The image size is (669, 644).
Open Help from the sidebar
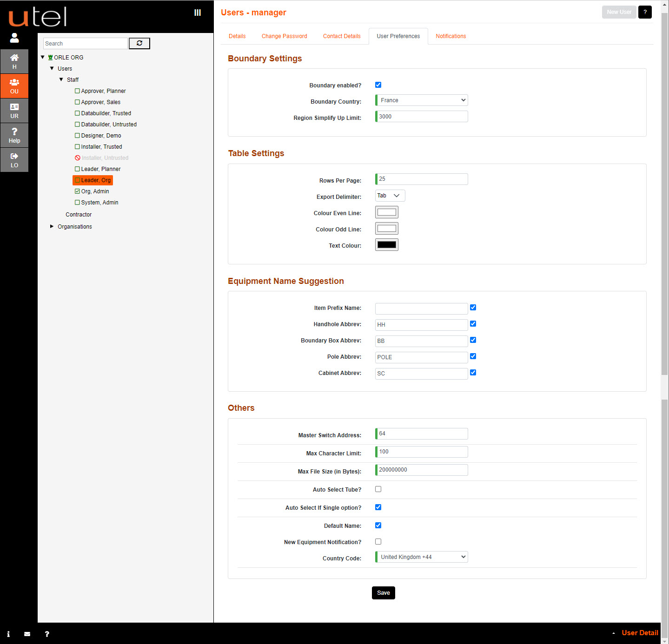(x=14, y=135)
